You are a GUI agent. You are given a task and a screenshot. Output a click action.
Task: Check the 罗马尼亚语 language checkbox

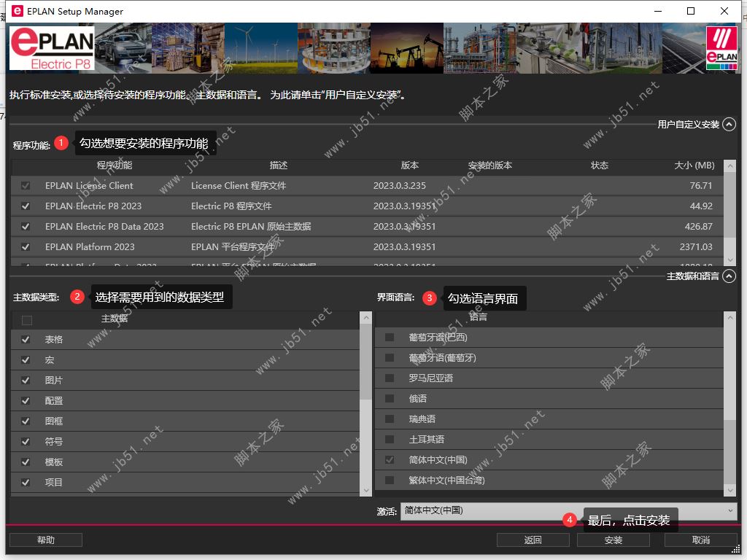(390, 378)
